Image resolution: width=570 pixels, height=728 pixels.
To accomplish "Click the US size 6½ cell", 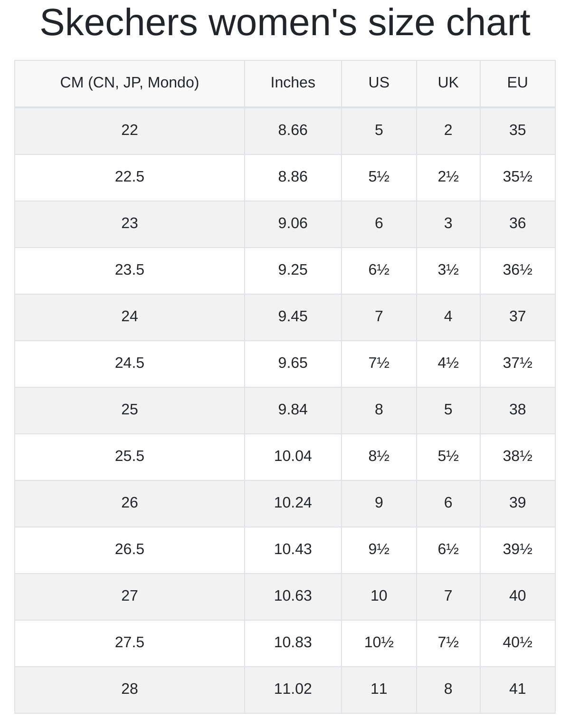I will coord(379,270).
